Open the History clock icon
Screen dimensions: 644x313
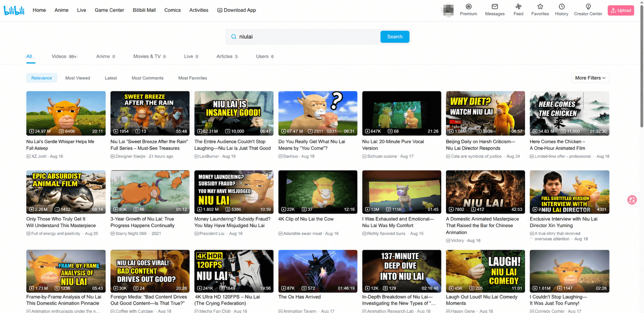point(562,6)
